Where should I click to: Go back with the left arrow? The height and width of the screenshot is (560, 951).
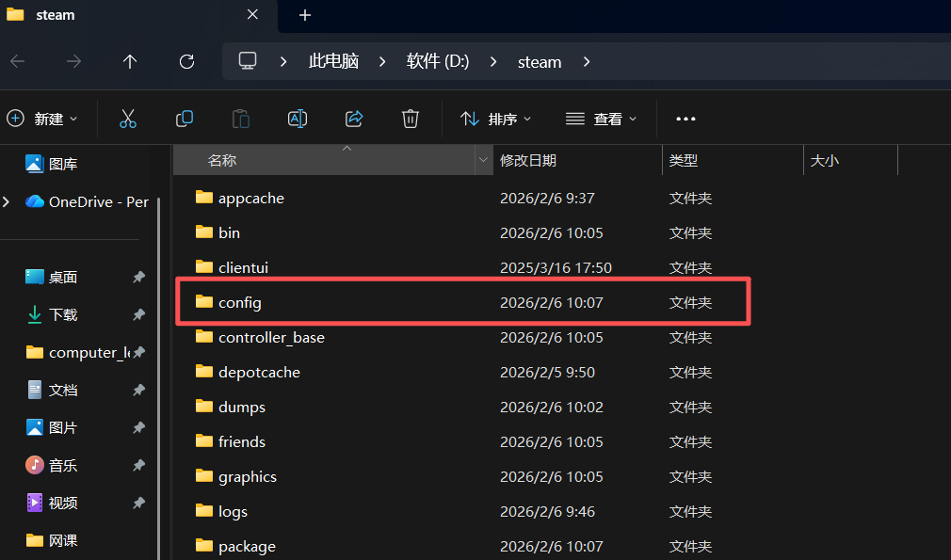[x=18, y=61]
